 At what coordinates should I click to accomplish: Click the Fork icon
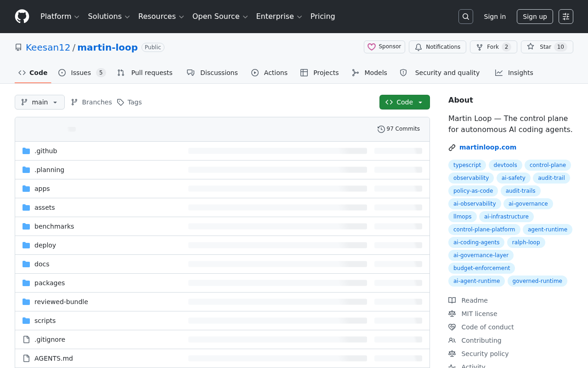tap(480, 47)
